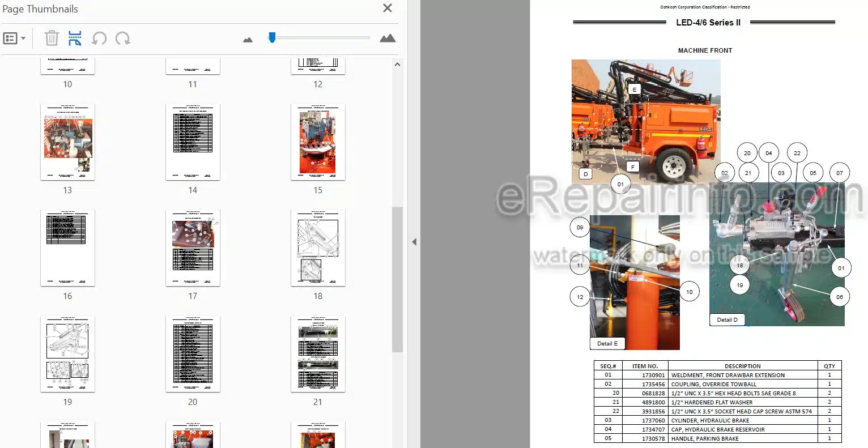Collapse the side panel with the arrow

tap(414, 242)
